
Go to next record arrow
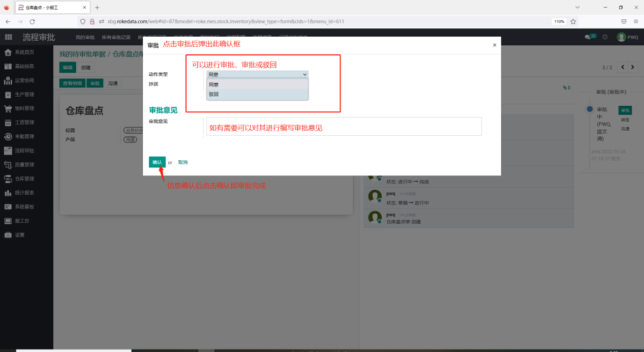(633, 67)
